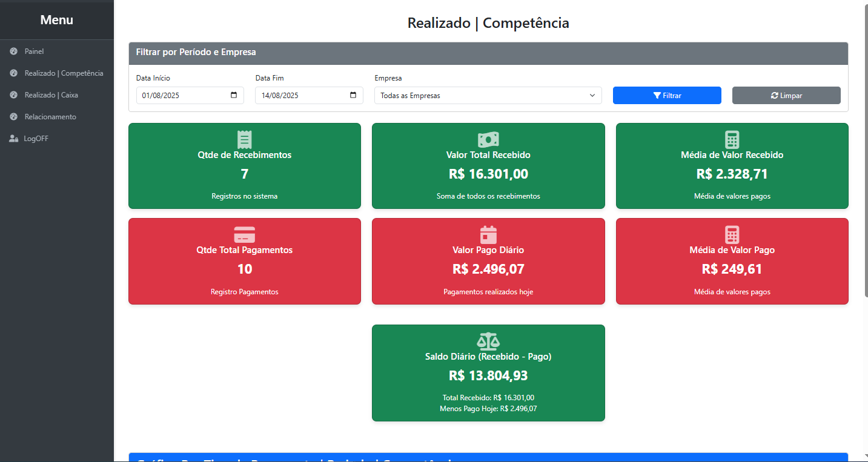Open the Data Fim date picker

pos(353,94)
